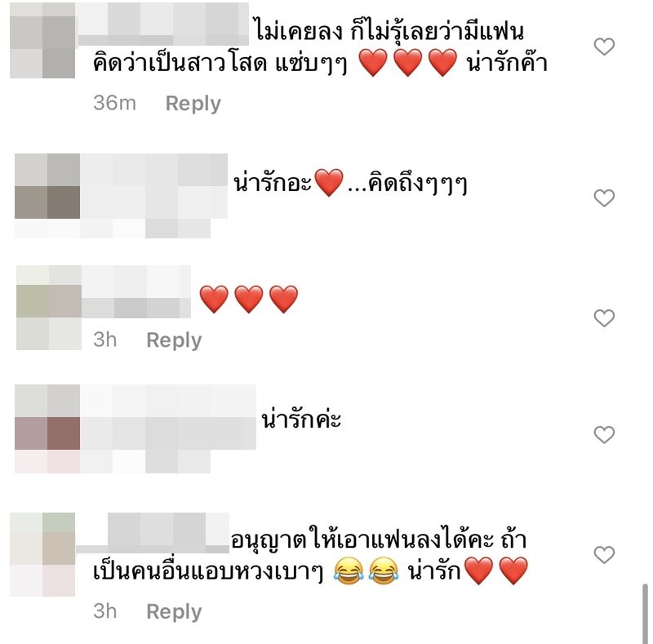The image size is (653, 644).
Task: Reply to the comment with laughing emojis
Action: pos(174,611)
